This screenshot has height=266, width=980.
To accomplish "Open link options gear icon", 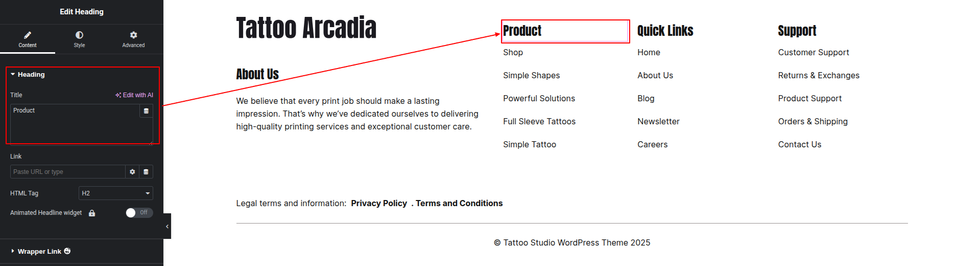I will point(132,172).
